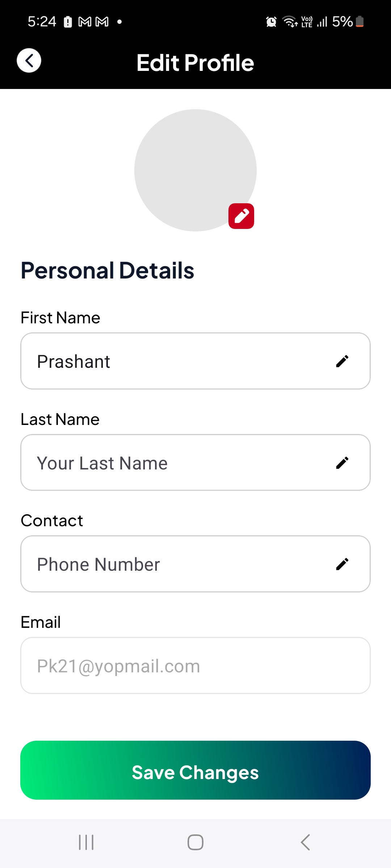The image size is (391, 868).
Task: Tap the pencil icon in Contact field
Action: [342, 564]
